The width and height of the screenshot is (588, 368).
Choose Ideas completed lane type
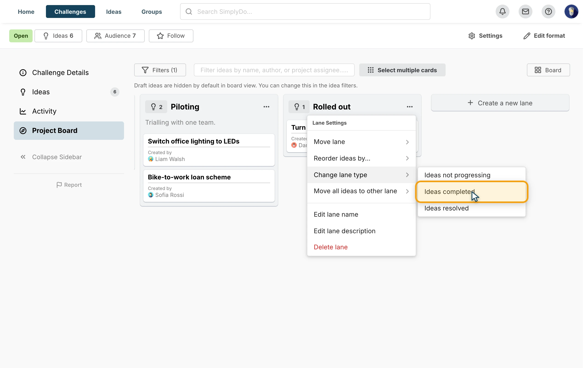472,192
